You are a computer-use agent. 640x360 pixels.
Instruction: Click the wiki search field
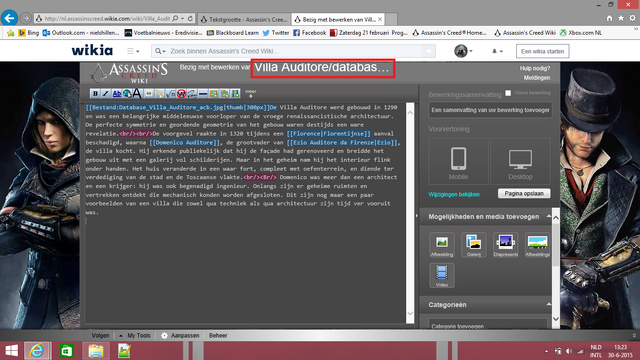pyautogui.click(x=296, y=51)
